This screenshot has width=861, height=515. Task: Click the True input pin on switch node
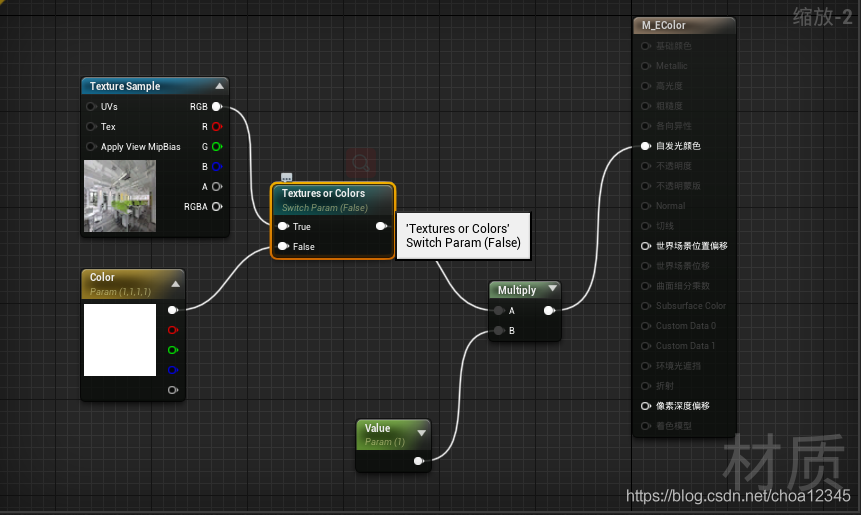click(x=283, y=226)
